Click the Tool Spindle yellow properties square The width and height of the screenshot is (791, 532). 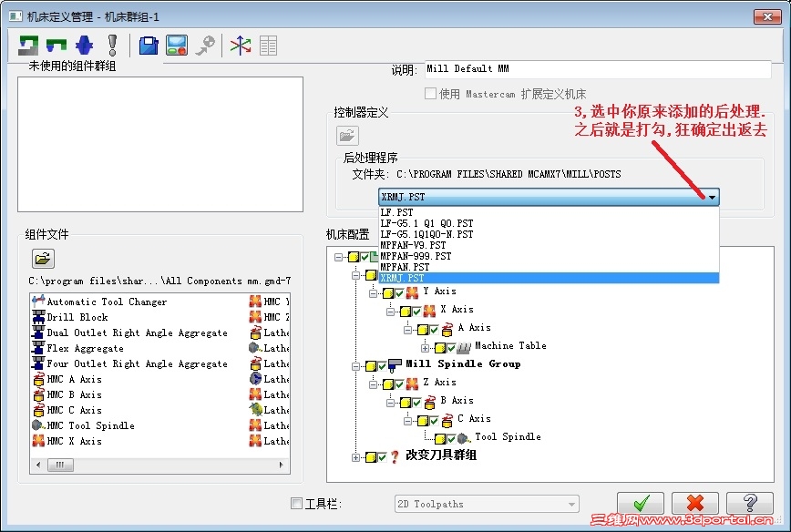pos(440,439)
